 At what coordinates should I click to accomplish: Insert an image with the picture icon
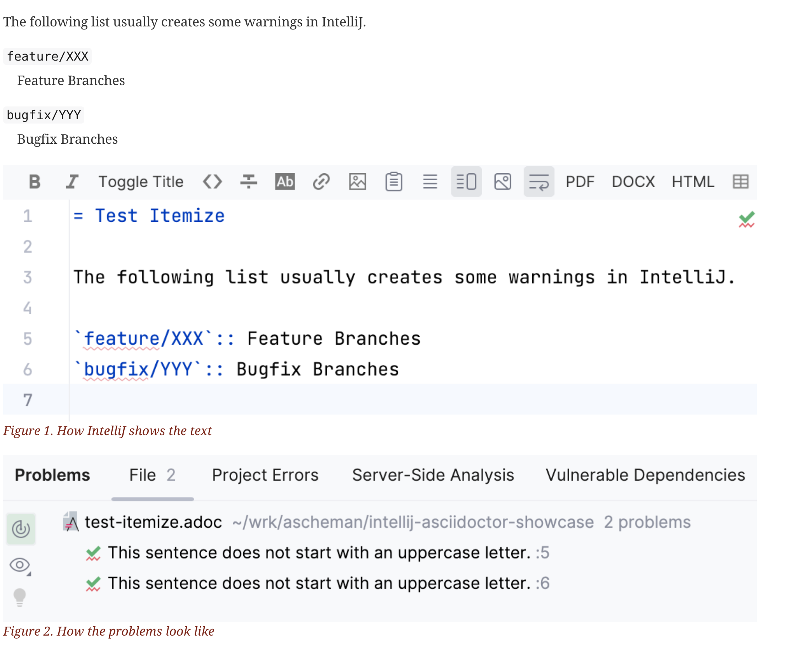(x=357, y=181)
